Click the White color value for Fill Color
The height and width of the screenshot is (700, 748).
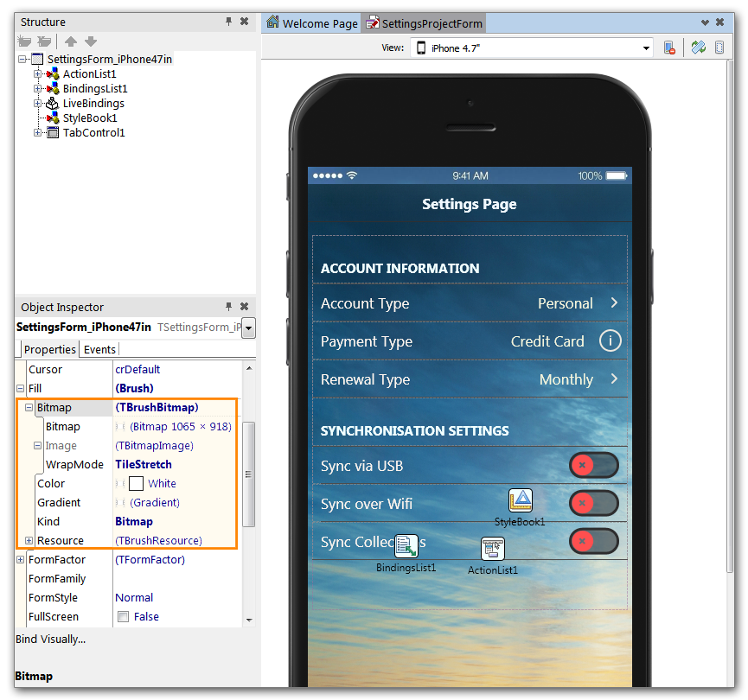[160, 483]
